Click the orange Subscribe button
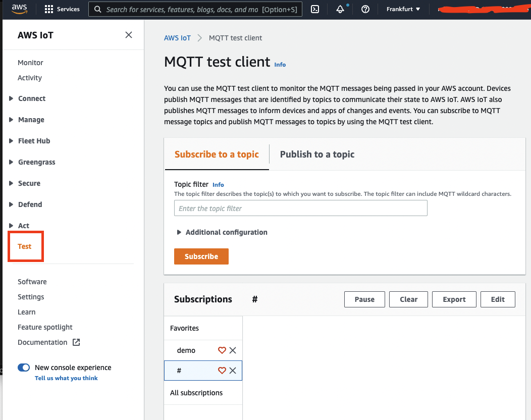 tap(201, 256)
